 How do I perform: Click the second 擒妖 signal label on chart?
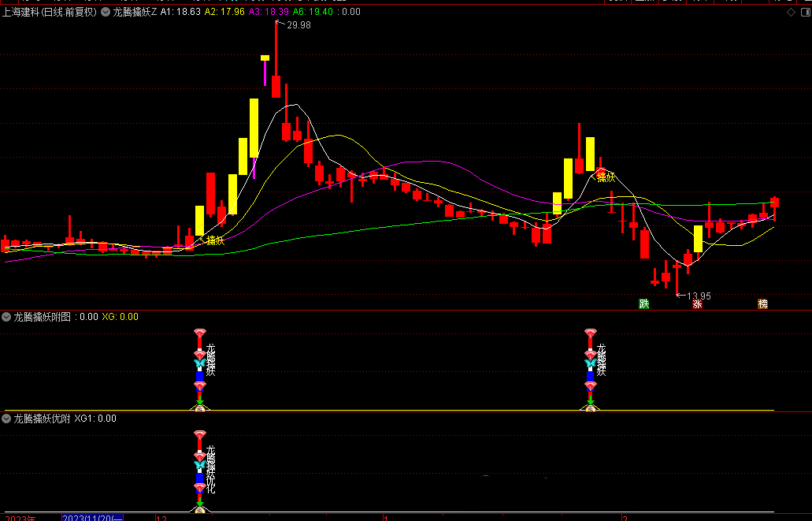tap(606, 177)
